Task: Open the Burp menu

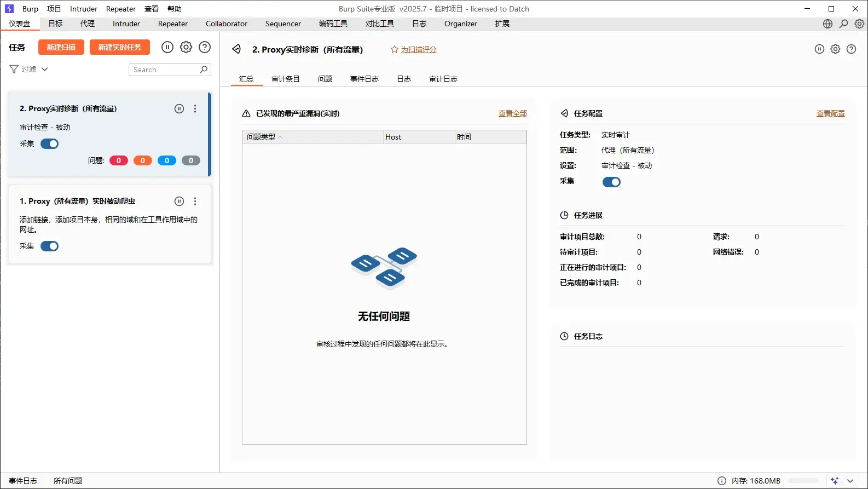Action: pos(30,9)
